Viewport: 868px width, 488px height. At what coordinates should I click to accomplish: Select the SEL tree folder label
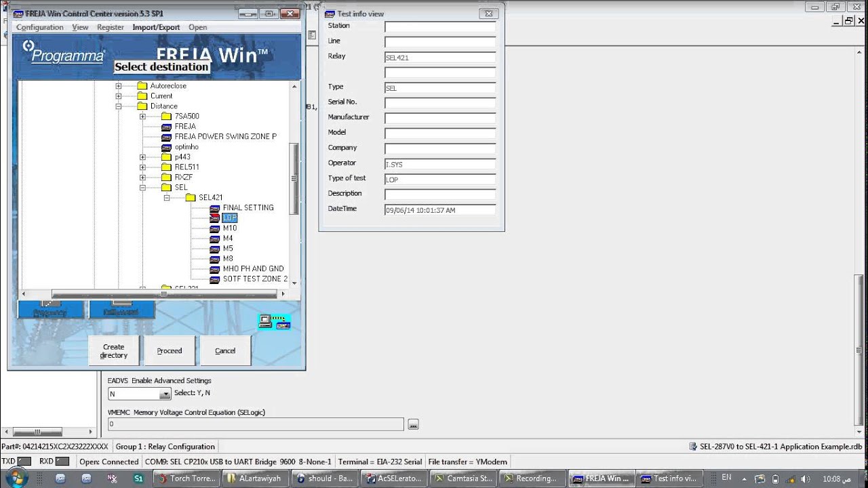pos(181,188)
